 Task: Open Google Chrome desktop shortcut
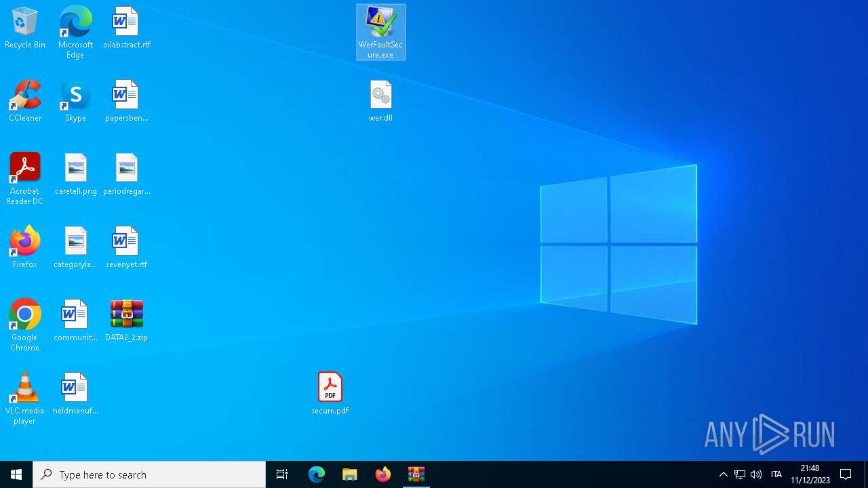pos(25,325)
